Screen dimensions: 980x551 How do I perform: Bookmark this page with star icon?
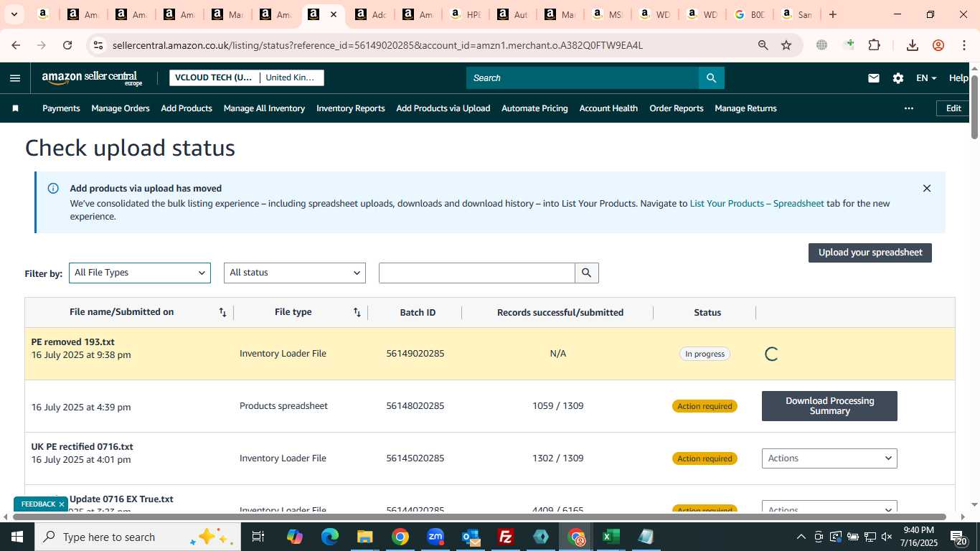tap(786, 45)
